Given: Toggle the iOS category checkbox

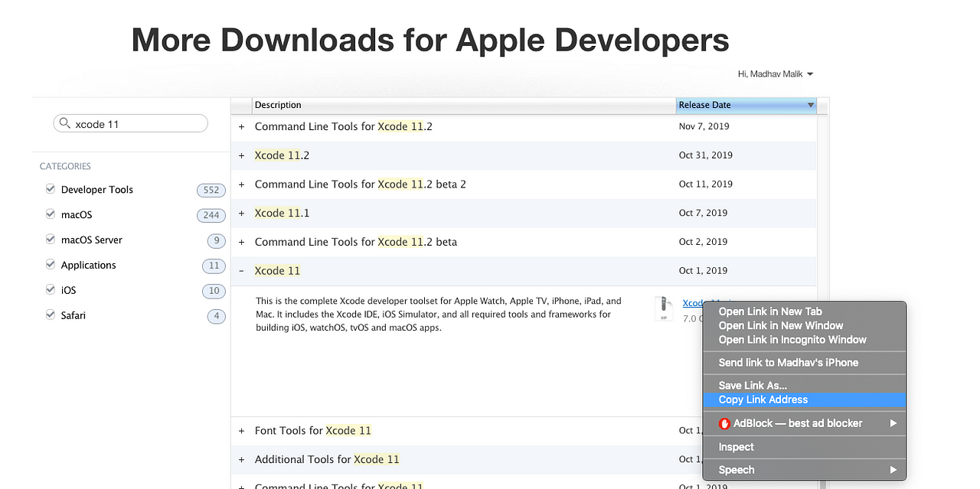Looking at the screenshot, I should [51, 290].
